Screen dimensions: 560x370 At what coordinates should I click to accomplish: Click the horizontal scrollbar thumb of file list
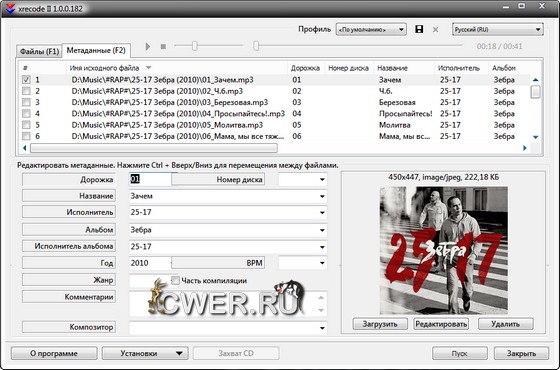coord(154,148)
